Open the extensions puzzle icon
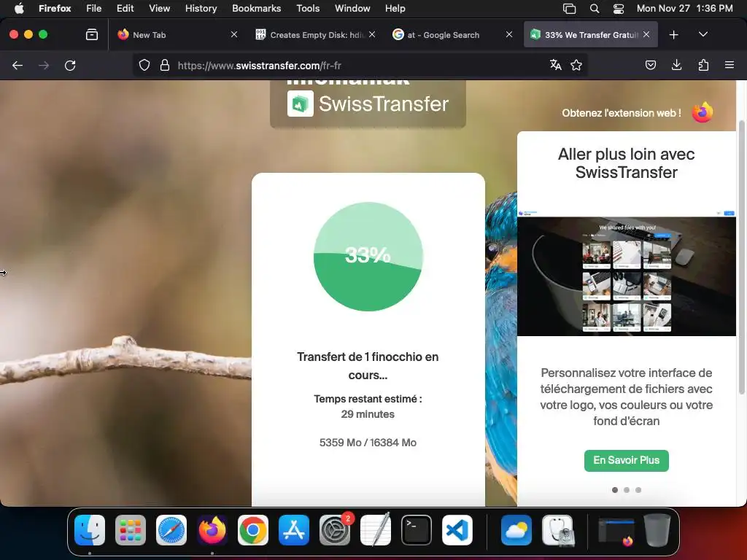 pos(703,65)
